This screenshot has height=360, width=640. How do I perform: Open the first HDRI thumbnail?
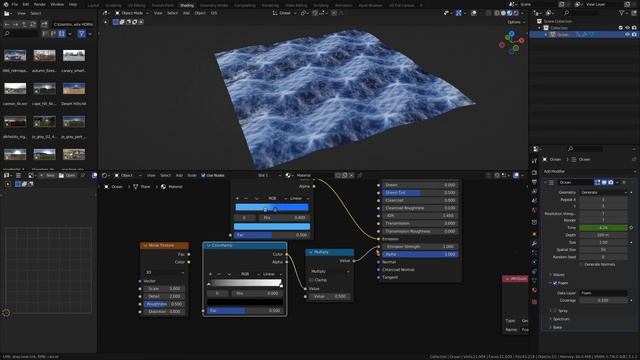15,55
